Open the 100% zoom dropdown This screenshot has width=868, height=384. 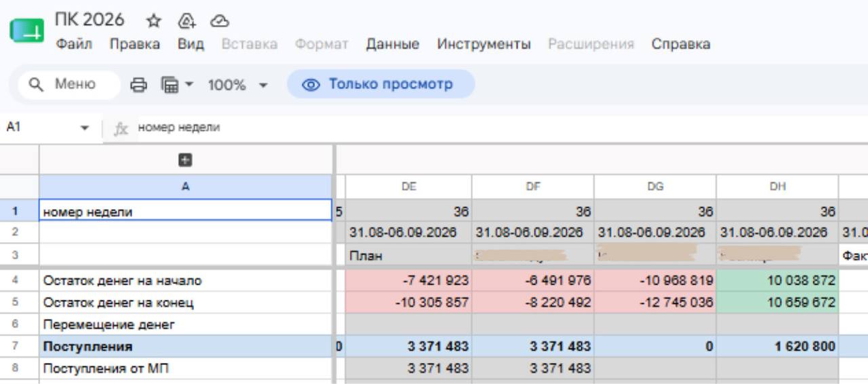pos(237,85)
